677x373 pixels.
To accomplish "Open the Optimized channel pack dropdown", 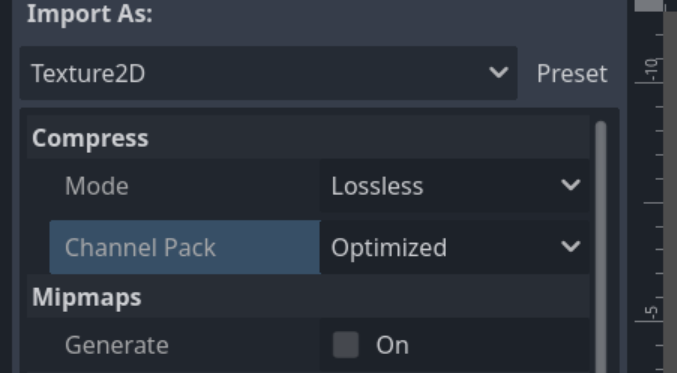I will click(x=455, y=247).
